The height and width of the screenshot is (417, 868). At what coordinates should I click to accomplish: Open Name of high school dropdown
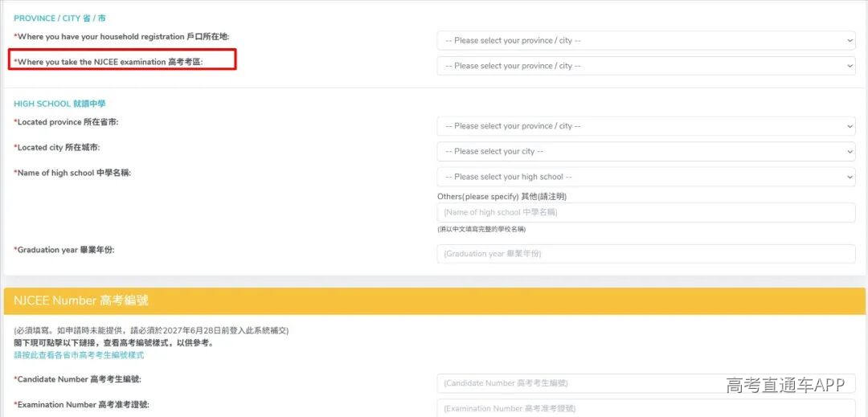point(646,177)
